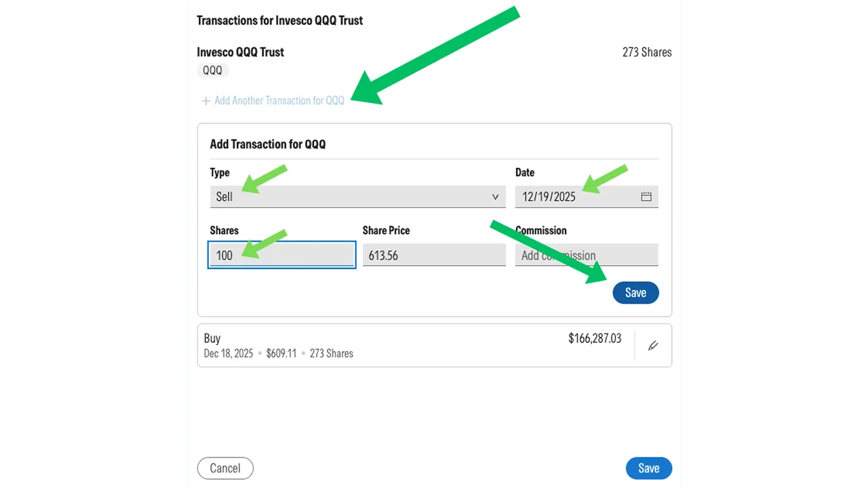This screenshot has height=488, width=868.
Task: Edit the Buy transaction using the pencil icon
Action: click(652, 345)
